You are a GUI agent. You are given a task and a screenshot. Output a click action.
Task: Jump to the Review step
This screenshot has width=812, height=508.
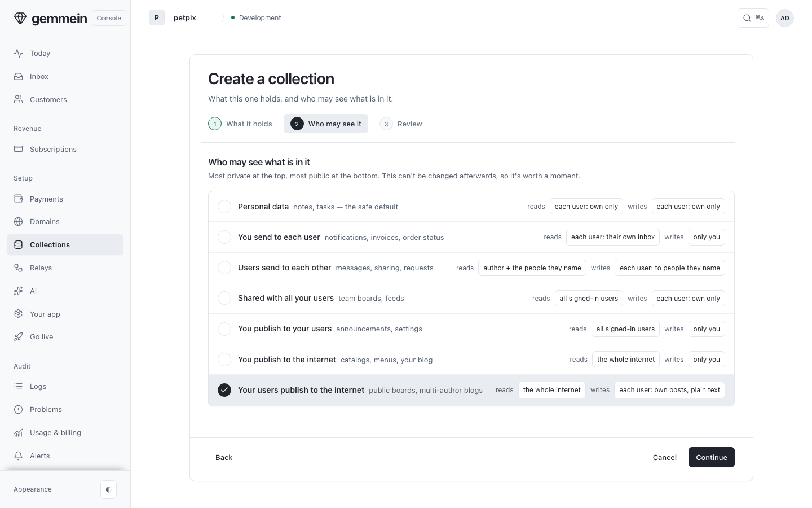click(x=401, y=124)
